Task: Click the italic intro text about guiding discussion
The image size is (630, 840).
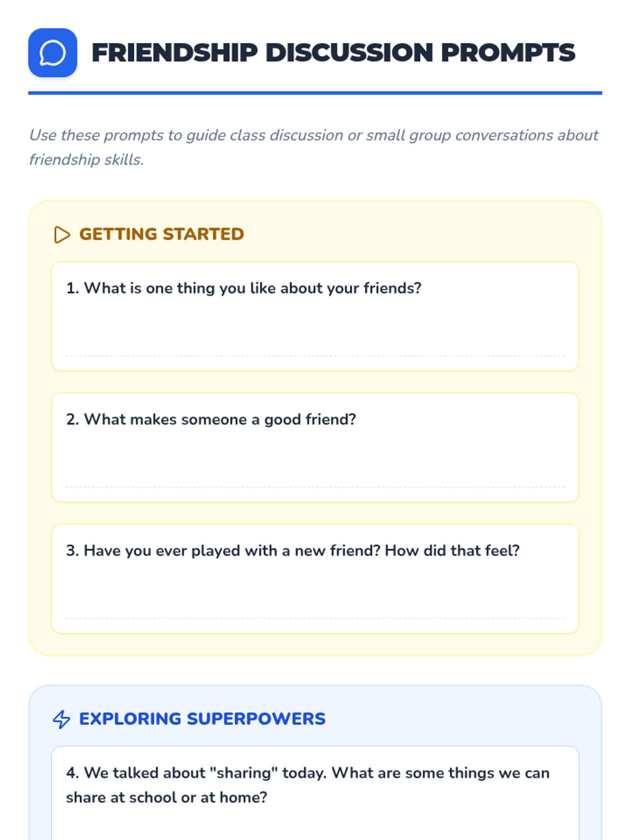Action: click(313, 135)
